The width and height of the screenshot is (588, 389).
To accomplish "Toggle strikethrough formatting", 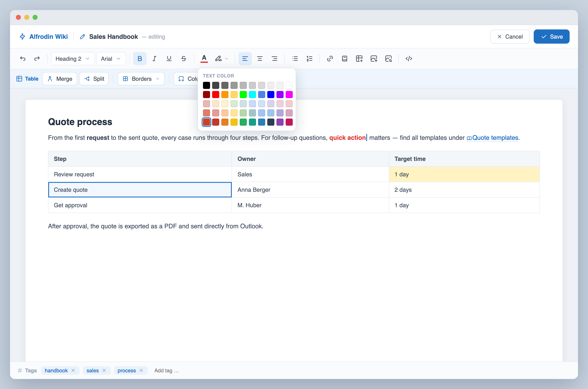I will click(184, 59).
